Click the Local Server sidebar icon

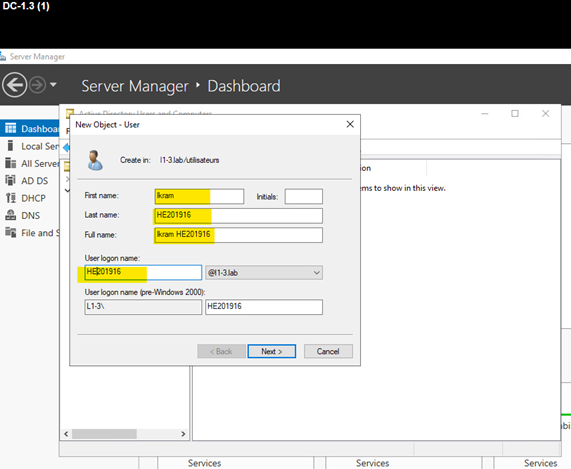pyautogui.click(x=11, y=146)
